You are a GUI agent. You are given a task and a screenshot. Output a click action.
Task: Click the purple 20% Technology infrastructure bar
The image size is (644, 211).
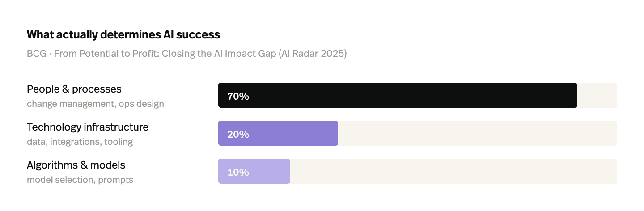click(x=278, y=133)
